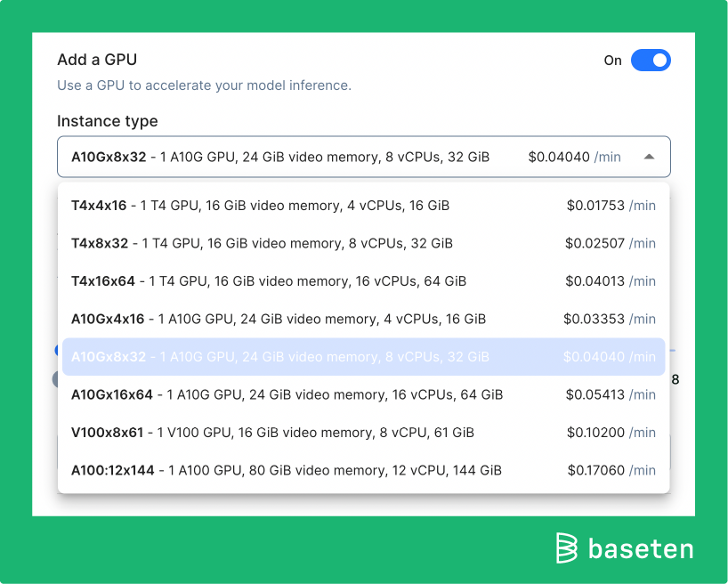This screenshot has height=584, width=728.
Task: Open the Instance type combo box
Action: (363, 156)
